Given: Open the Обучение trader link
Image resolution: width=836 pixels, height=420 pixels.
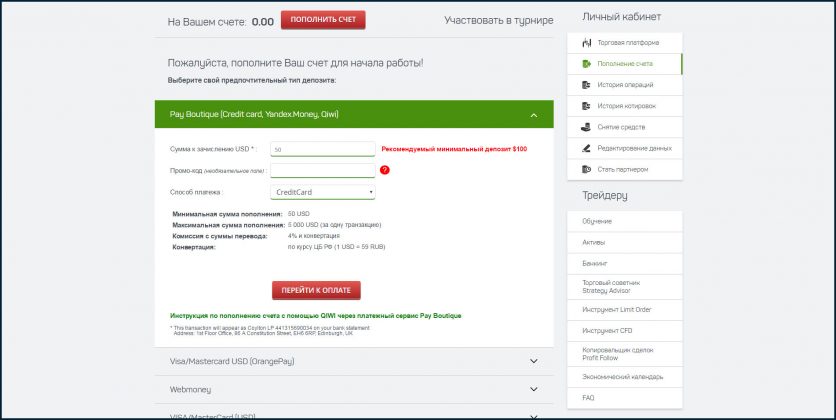Looking at the screenshot, I should coord(624,221).
